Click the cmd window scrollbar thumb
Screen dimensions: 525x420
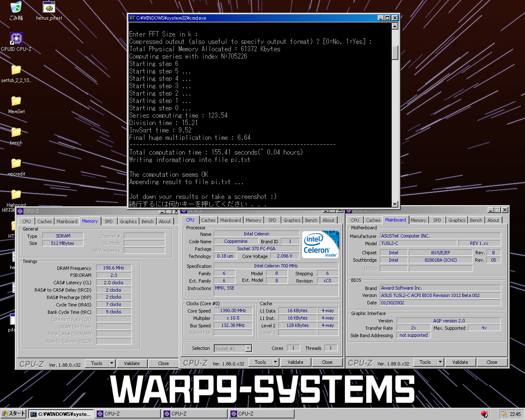pyautogui.click(x=395, y=52)
